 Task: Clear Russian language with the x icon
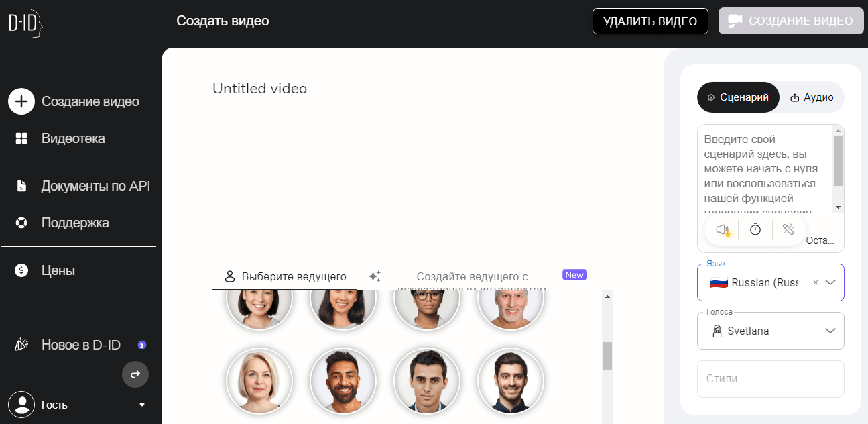pos(815,283)
